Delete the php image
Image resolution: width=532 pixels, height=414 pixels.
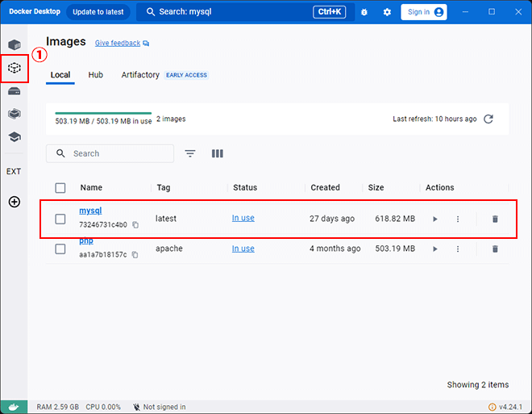[x=495, y=249]
